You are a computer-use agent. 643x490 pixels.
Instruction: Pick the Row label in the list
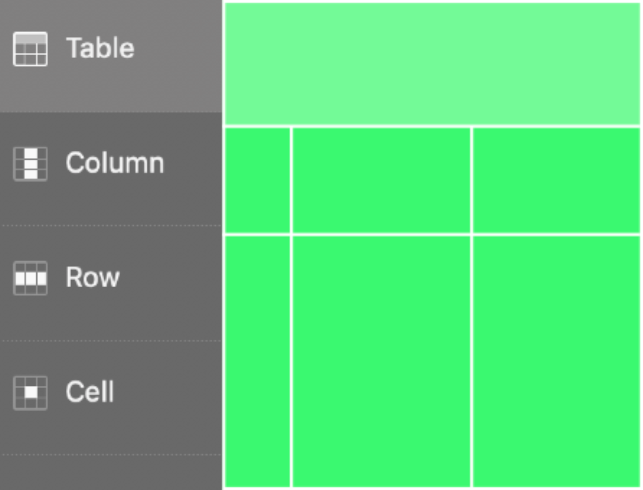point(93,277)
